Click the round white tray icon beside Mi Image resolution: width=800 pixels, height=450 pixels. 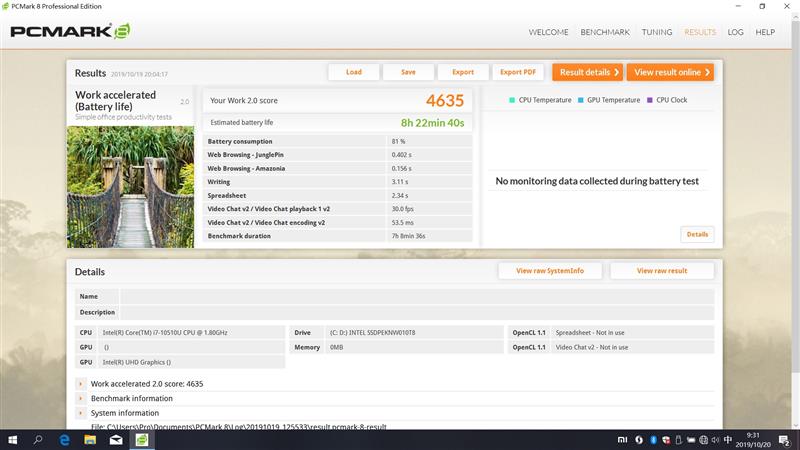[639, 440]
